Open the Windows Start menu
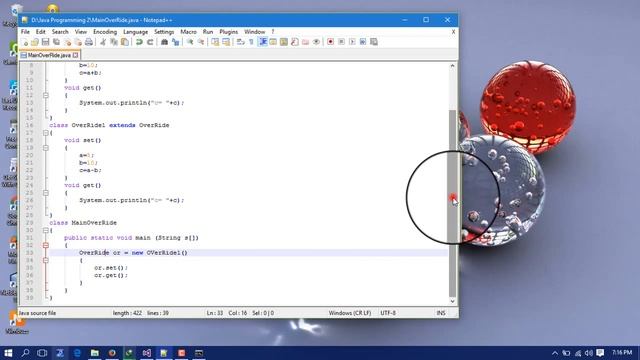The image size is (640, 360). [8, 353]
